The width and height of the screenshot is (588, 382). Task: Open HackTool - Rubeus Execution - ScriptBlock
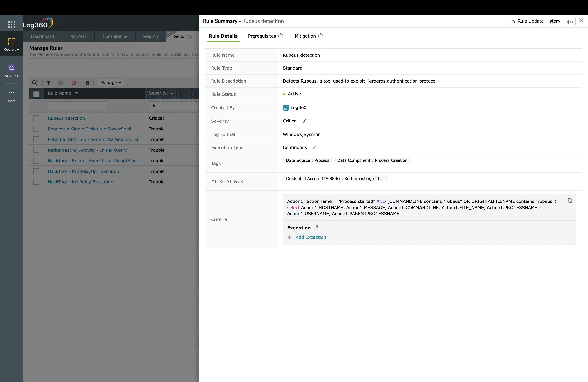pyautogui.click(x=93, y=161)
